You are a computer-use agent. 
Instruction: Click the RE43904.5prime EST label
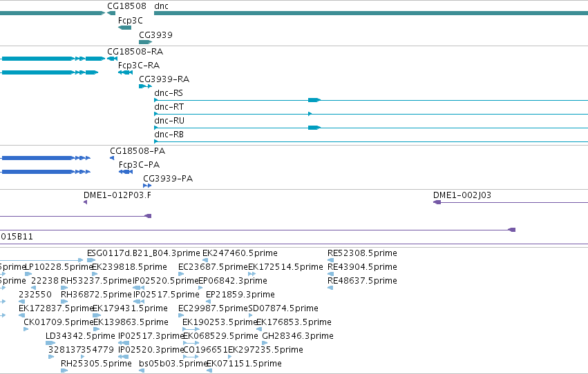click(x=362, y=267)
